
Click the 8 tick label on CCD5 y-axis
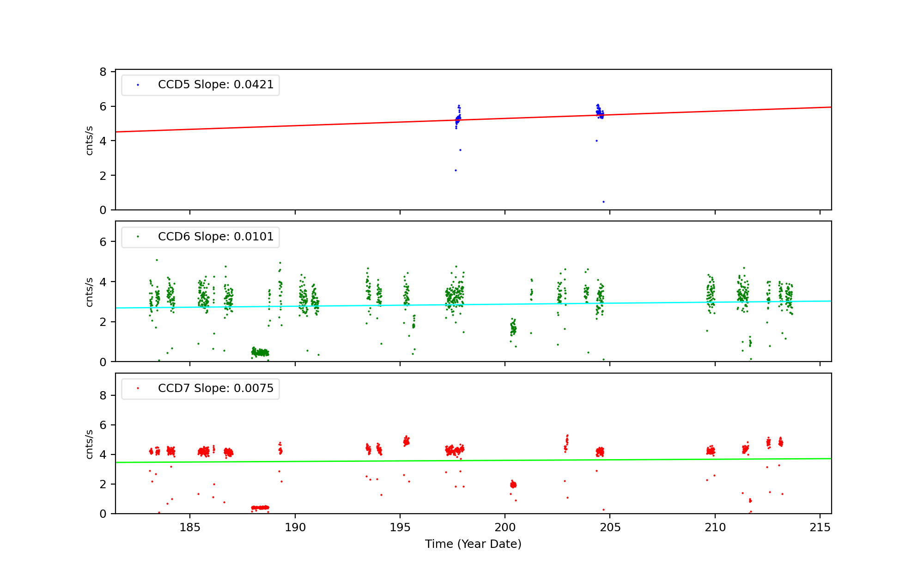pos(103,72)
